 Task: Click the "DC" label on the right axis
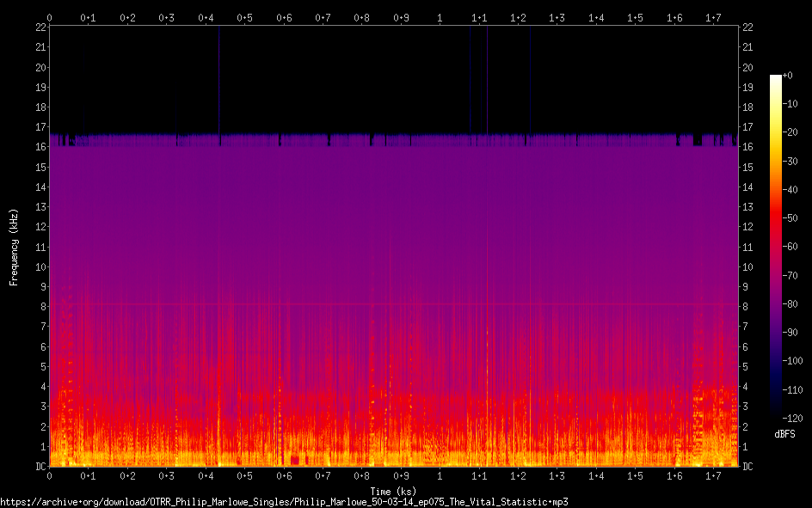coord(747,467)
